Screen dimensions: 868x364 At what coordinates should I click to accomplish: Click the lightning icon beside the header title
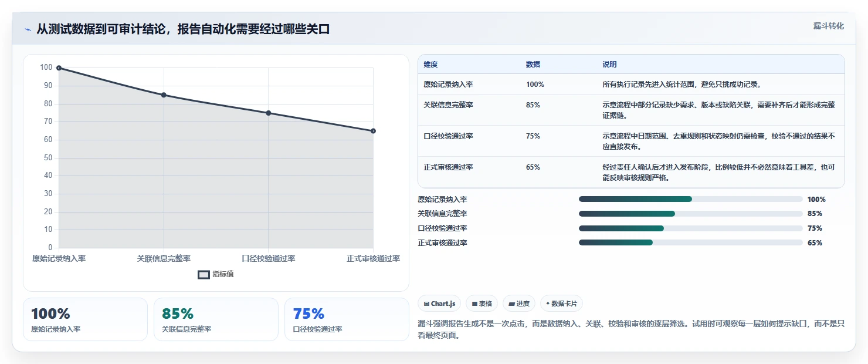tap(28, 29)
